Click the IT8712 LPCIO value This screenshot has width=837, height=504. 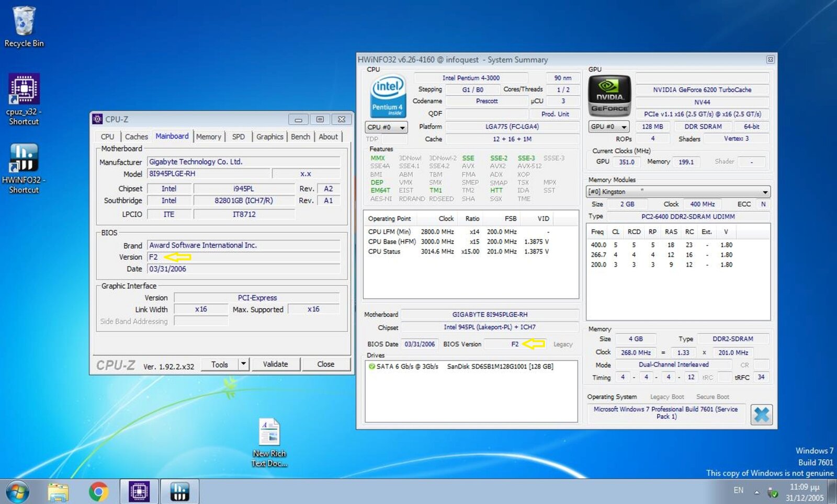point(244,214)
